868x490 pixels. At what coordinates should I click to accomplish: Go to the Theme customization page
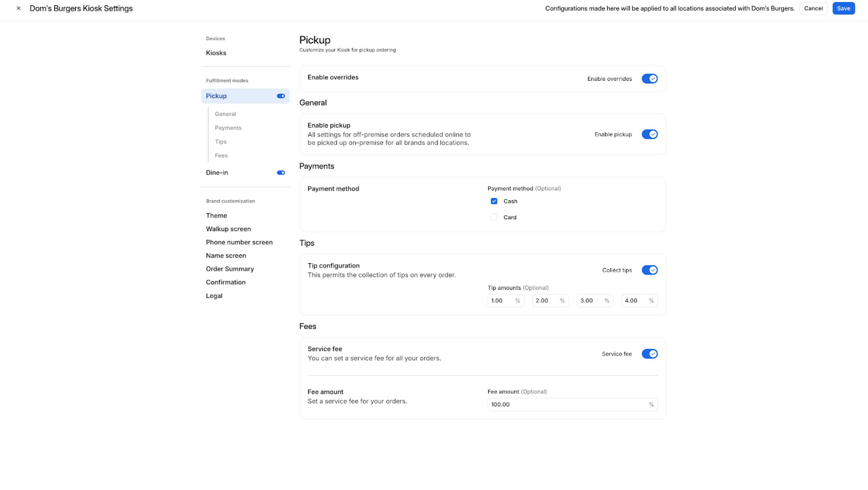pyautogui.click(x=216, y=215)
